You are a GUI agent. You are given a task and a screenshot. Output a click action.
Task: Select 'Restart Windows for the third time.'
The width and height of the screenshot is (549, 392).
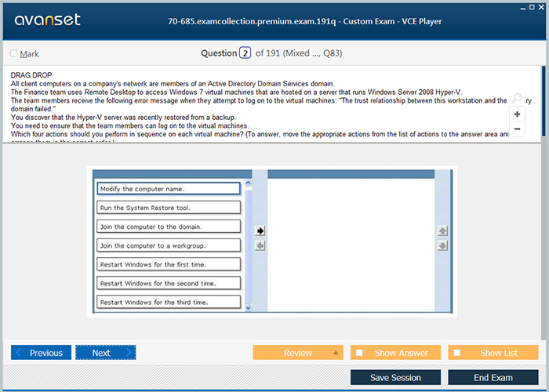tap(169, 302)
